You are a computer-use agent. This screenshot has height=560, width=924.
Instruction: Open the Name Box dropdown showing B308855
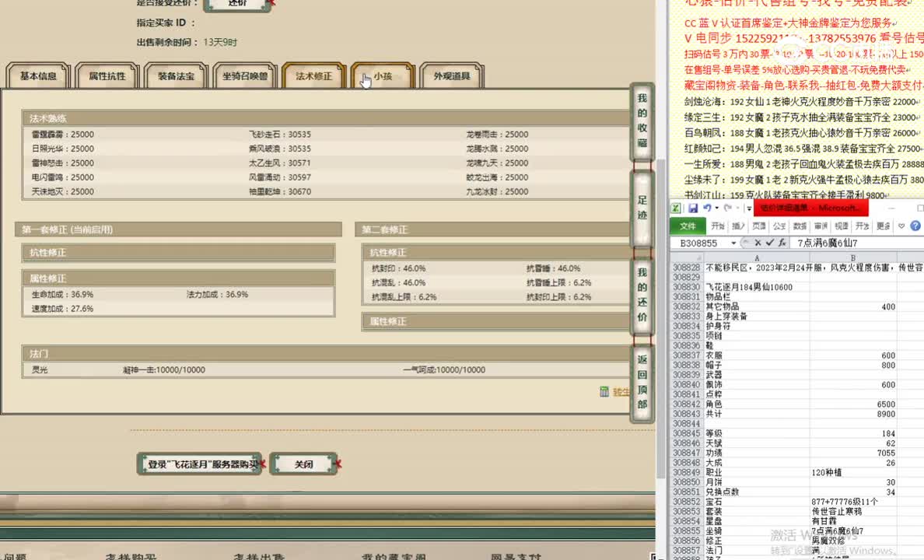tap(733, 243)
